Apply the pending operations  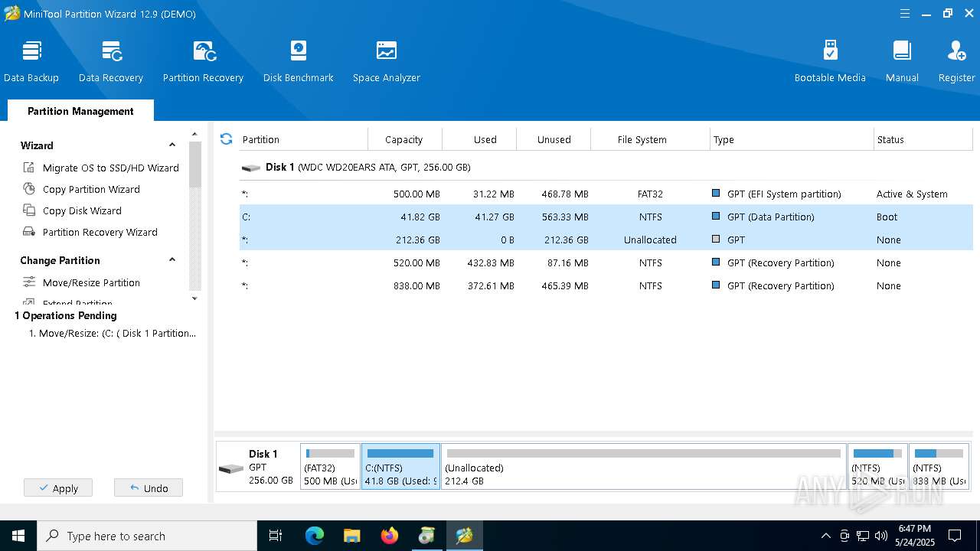pos(58,487)
